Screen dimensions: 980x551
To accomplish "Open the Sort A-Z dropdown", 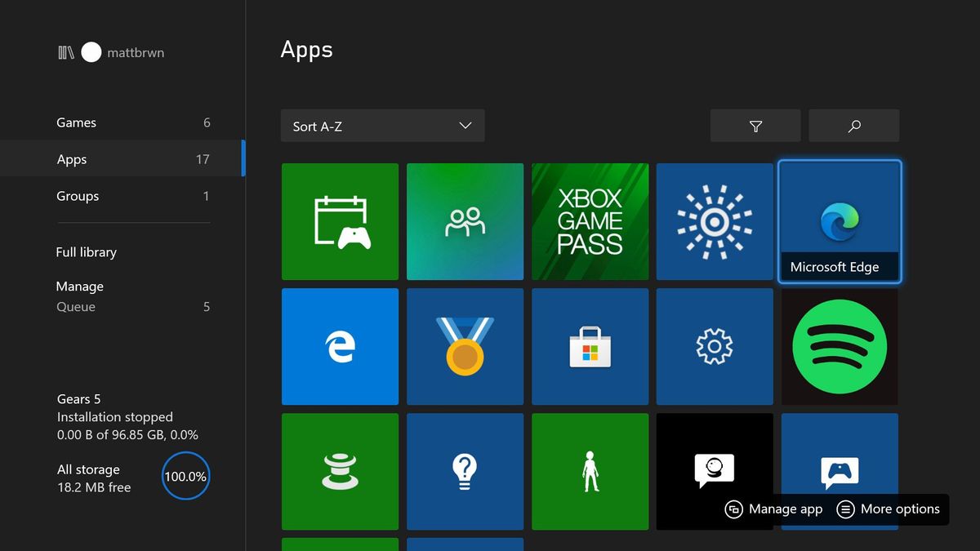I will pyautogui.click(x=382, y=126).
